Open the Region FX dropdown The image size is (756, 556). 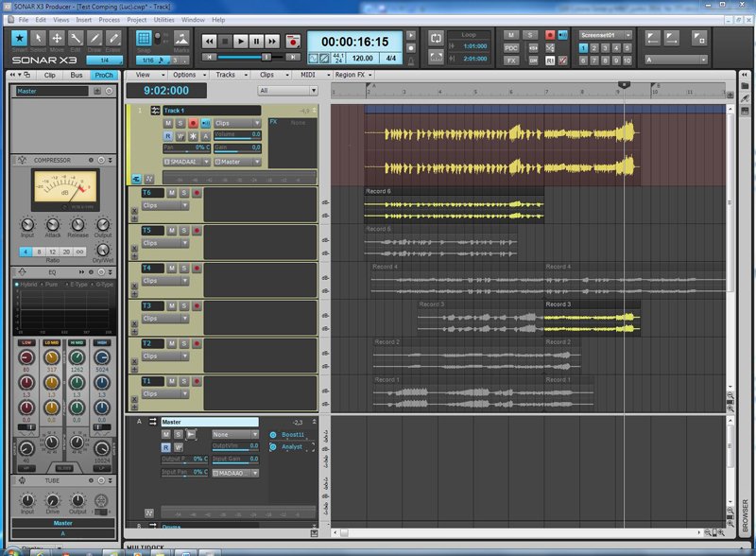point(353,75)
